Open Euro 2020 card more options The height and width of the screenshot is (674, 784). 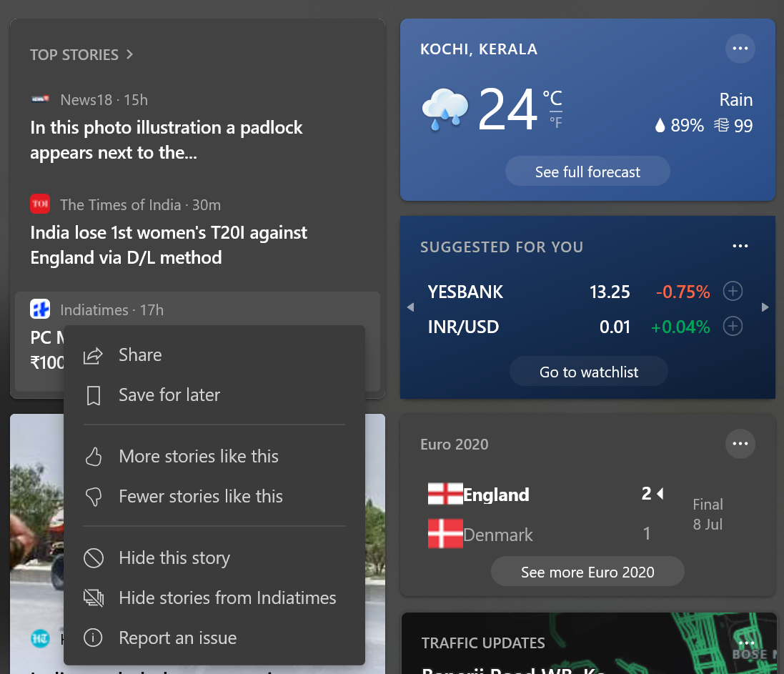[740, 444]
